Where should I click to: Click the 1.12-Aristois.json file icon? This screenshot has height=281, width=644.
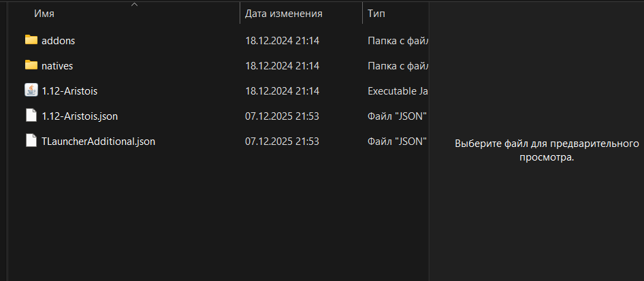coord(31,116)
